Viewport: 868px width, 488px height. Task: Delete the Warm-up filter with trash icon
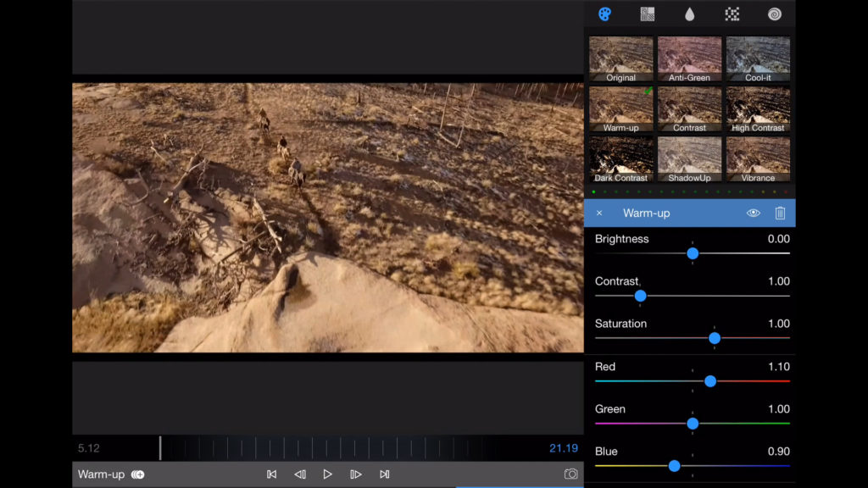pyautogui.click(x=780, y=213)
